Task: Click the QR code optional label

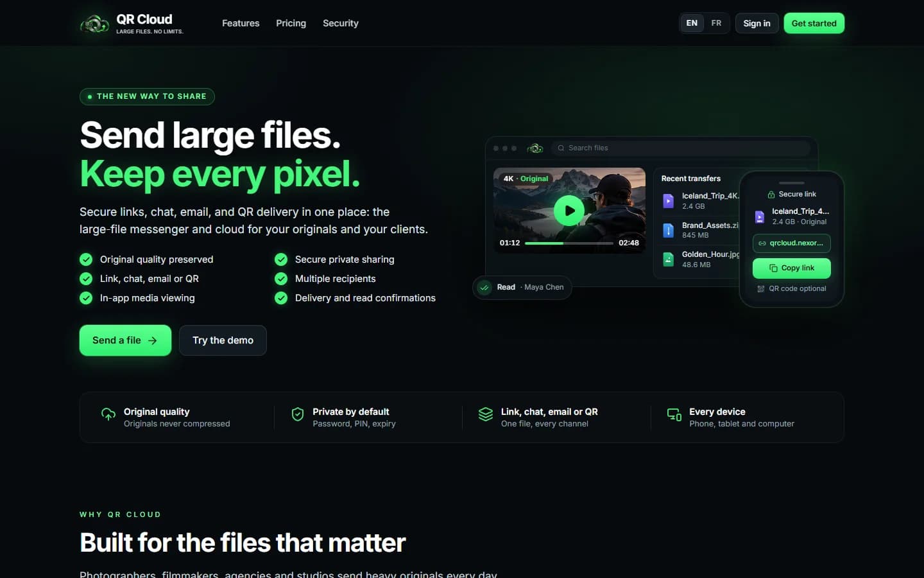Action: tap(798, 289)
